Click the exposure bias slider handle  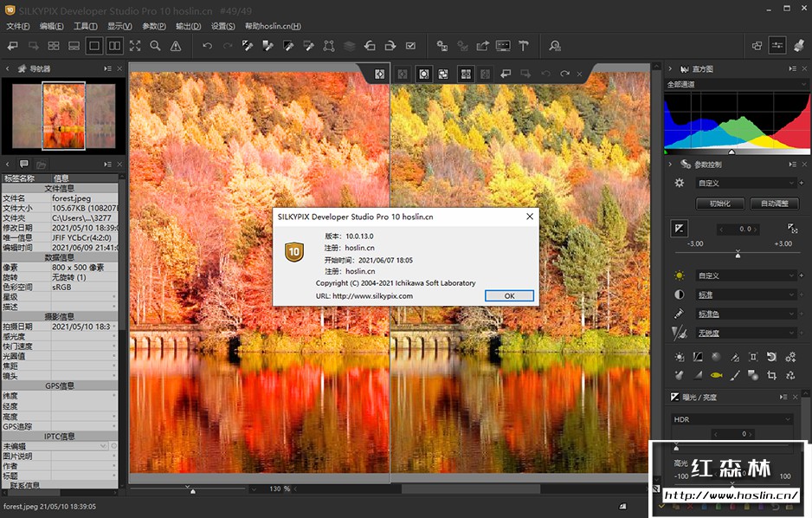tap(738, 255)
